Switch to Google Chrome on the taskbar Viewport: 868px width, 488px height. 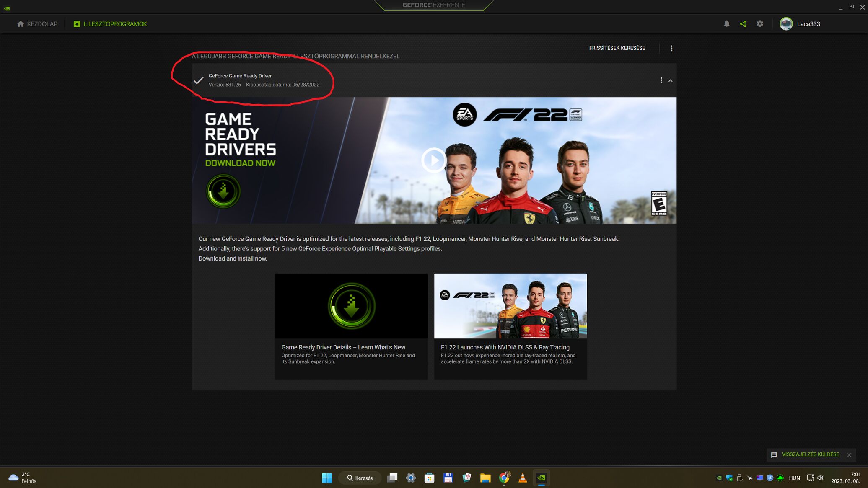(x=504, y=478)
